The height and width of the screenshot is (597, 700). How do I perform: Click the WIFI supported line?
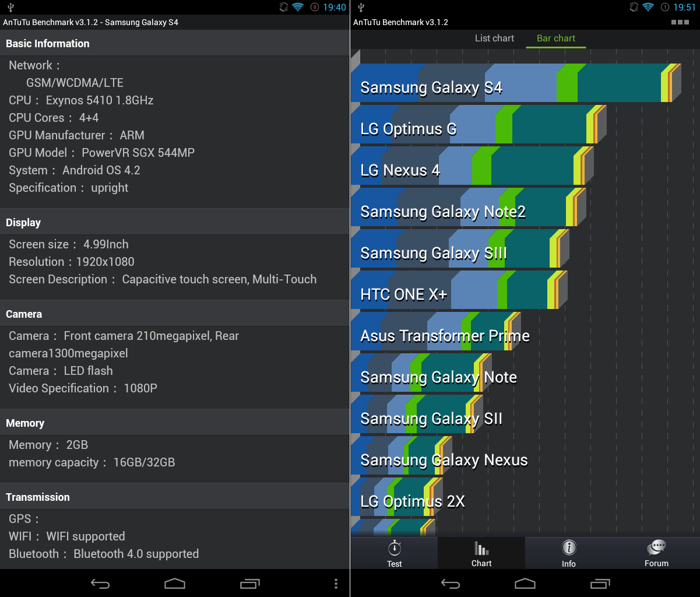tap(67, 536)
